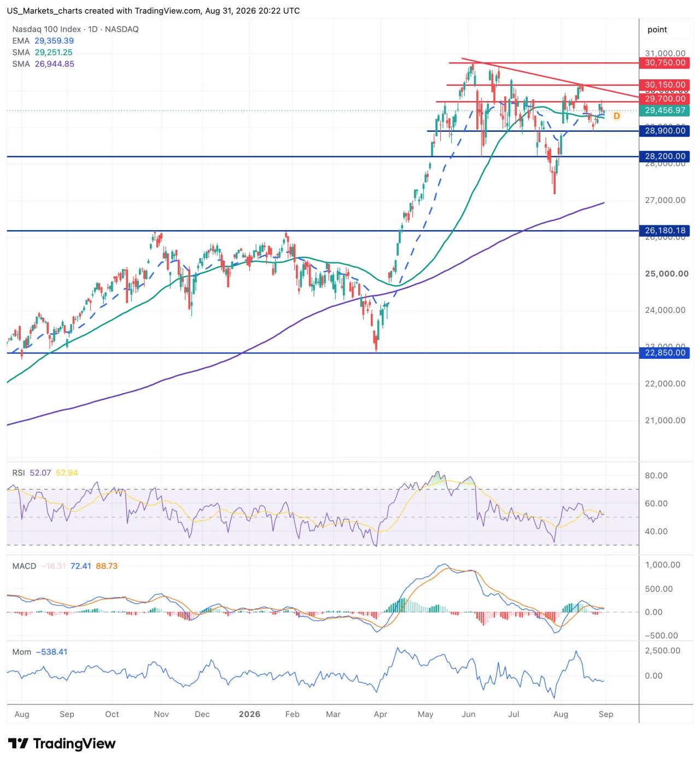Viewport: 700px width, 764px height.
Task: Click the Dec label on time axis
Action: tap(202, 714)
